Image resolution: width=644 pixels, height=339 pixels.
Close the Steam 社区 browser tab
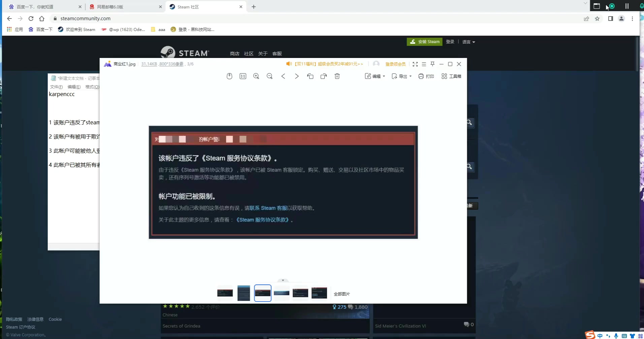[x=241, y=7]
